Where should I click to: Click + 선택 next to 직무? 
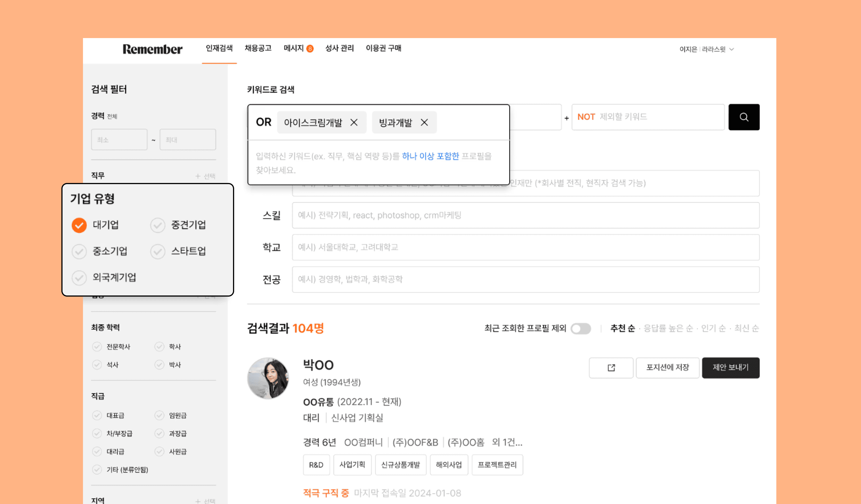205,176
